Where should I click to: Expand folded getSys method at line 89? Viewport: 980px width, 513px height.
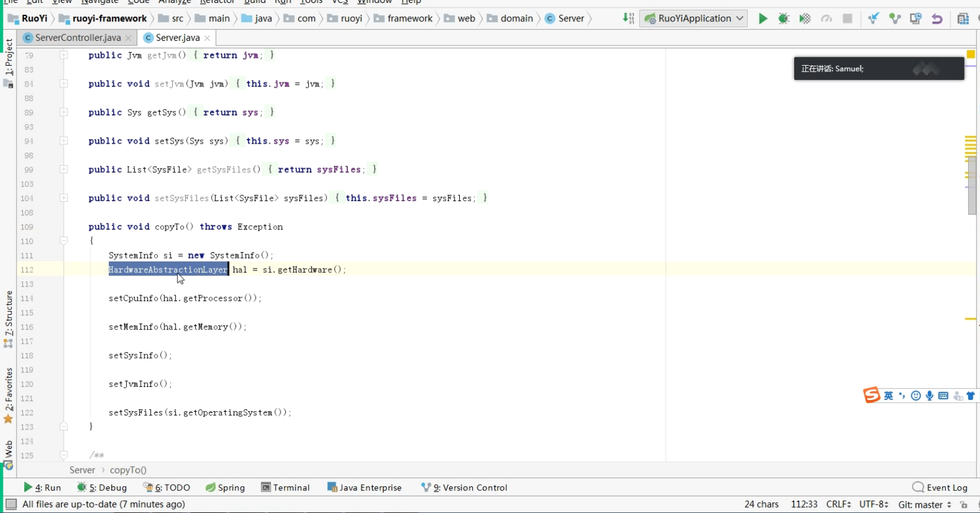pos(63,112)
